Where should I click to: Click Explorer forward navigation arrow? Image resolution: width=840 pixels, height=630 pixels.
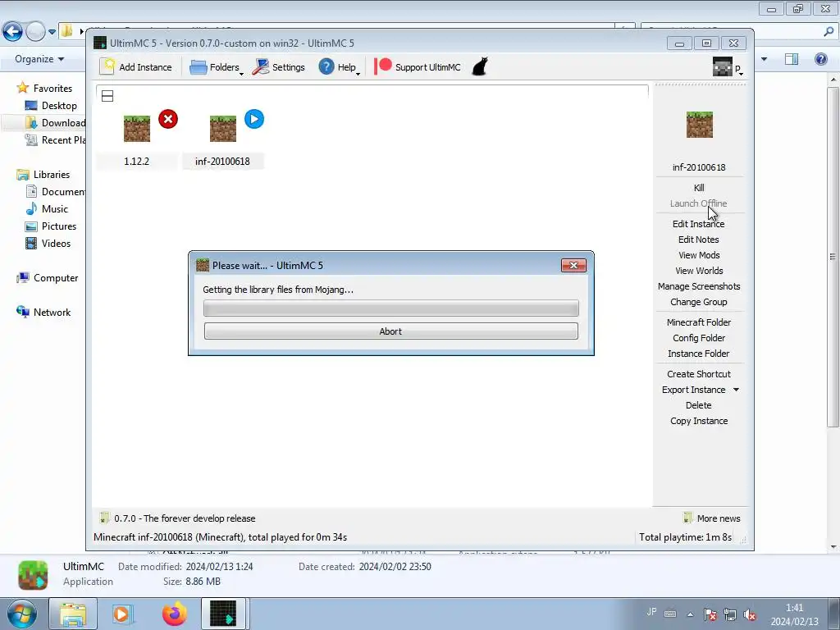(35, 32)
